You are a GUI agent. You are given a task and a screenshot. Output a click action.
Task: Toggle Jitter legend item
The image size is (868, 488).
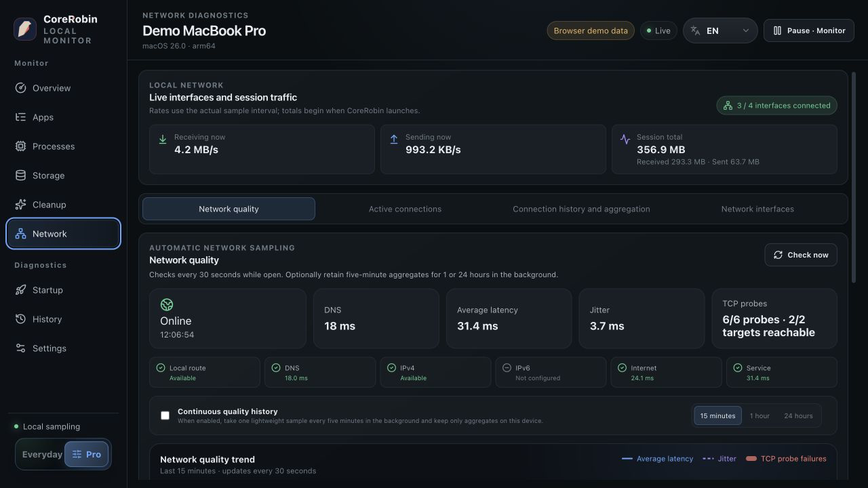[719, 459]
